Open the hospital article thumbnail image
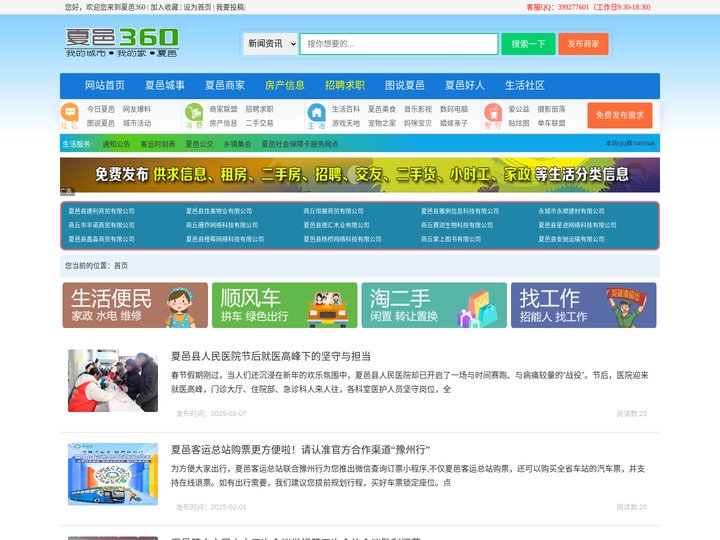 (x=113, y=381)
